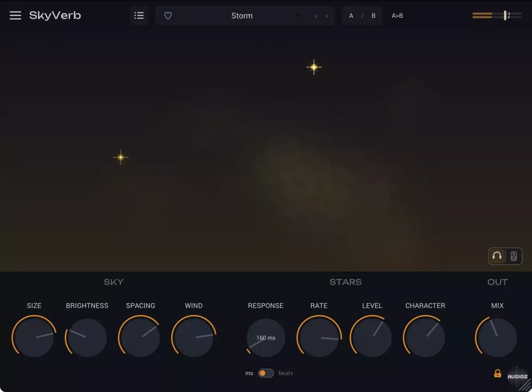The image size is (532, 392).
Task: Open the preset list browser
Action: pos(139,16)
